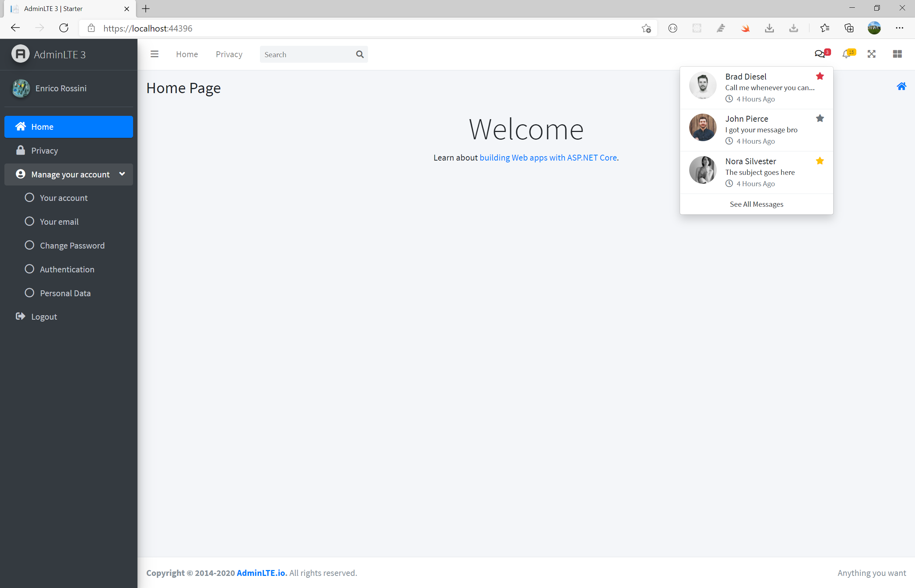Open the browser Settings and more menu
915x588 pixels.
click(x=900, y=27)
